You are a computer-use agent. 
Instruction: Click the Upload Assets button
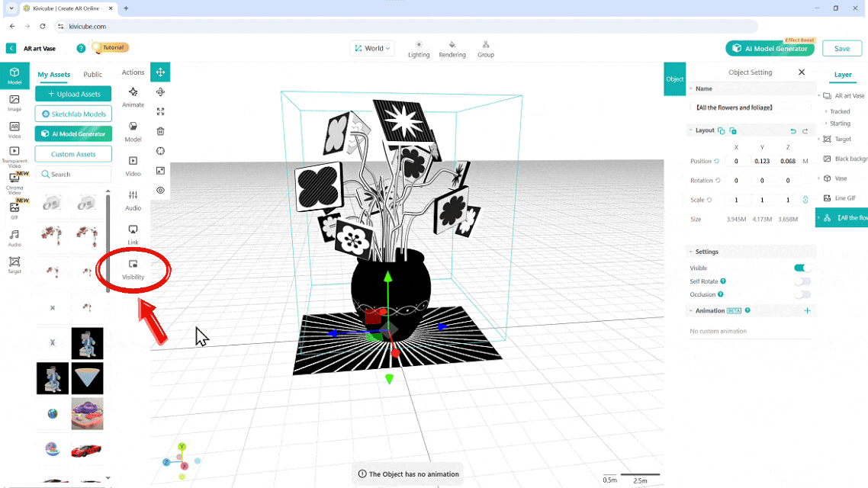tap(73, 94)
